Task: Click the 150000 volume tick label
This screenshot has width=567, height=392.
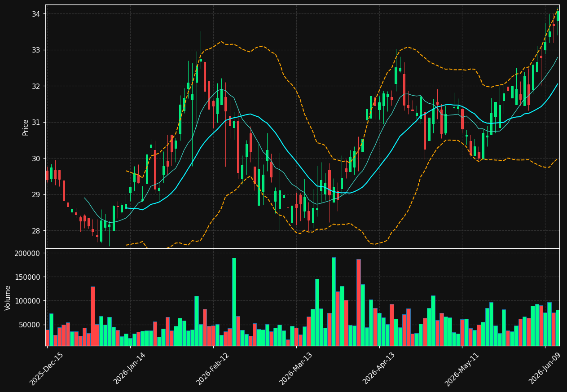Action: click(28, 277)
